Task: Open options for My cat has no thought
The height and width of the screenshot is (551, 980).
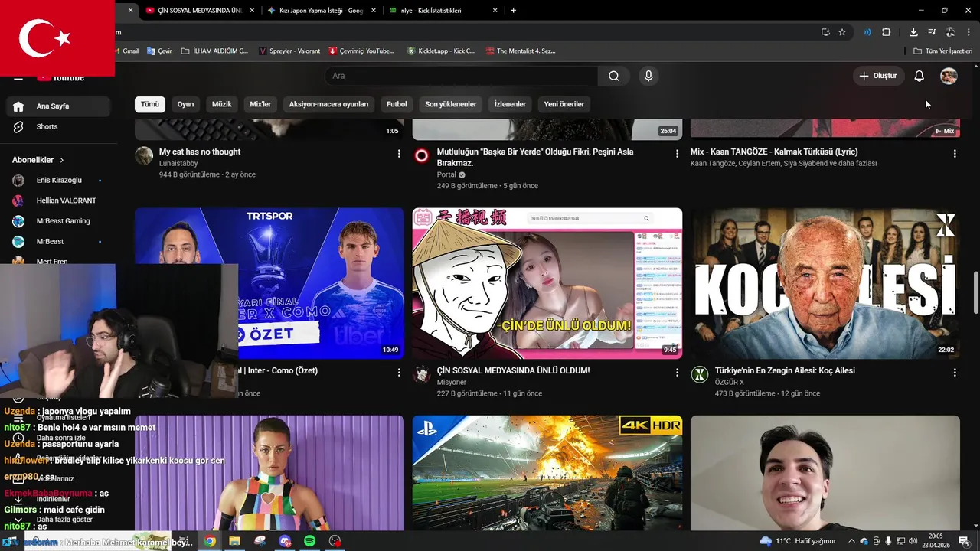Action: coord(399,154)
